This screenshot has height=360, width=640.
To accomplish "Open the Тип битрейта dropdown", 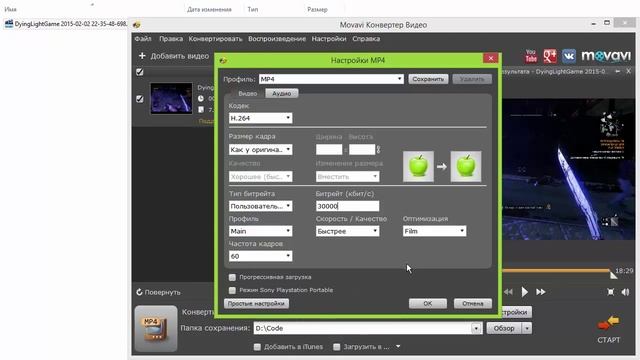I will (260, 206).
